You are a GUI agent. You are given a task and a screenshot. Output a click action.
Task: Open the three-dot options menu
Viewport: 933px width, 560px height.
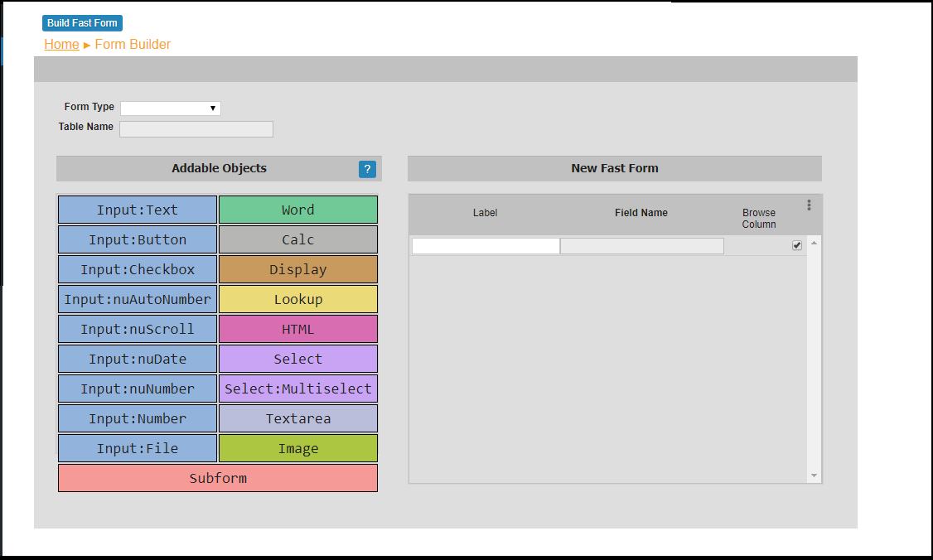[809, 205]
